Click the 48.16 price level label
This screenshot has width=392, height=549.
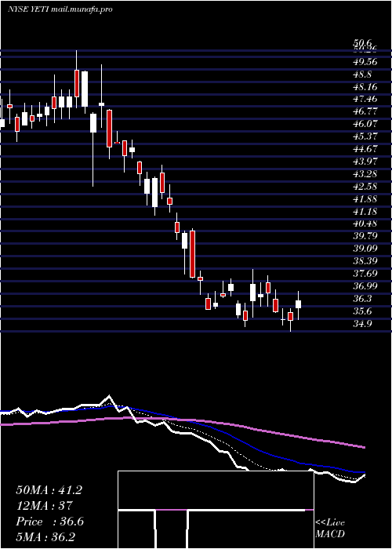click(x=365, y=87)
